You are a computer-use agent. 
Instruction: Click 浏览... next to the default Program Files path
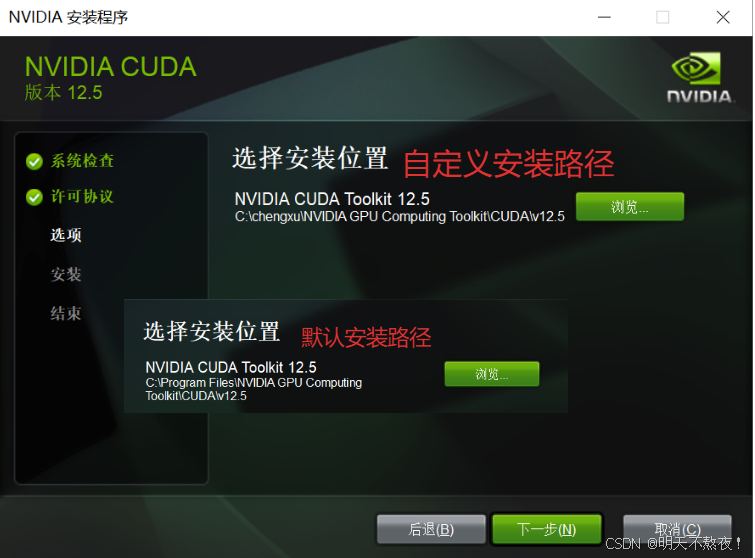coord(492,374)
